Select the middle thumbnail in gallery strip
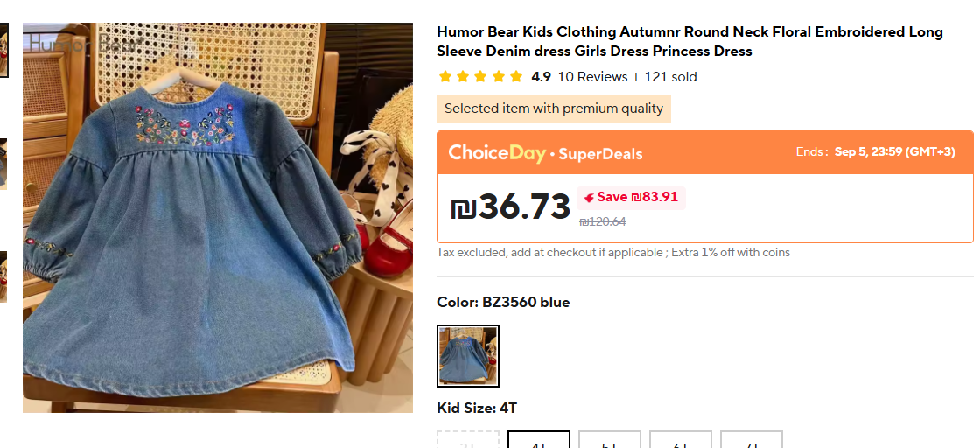980x448 pixels. tap(3, 164)
